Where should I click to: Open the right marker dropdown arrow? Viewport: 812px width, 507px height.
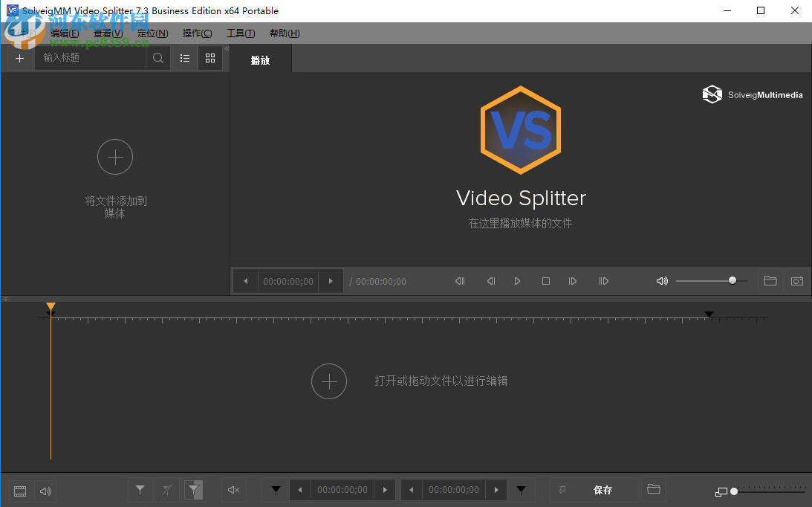pyautogui.click(x=521, y=490)
